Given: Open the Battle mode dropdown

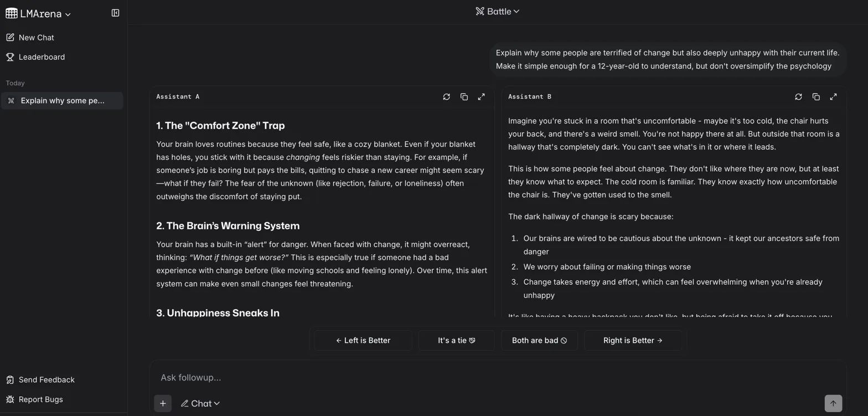Looking at the screenshot, I should 498,12.
